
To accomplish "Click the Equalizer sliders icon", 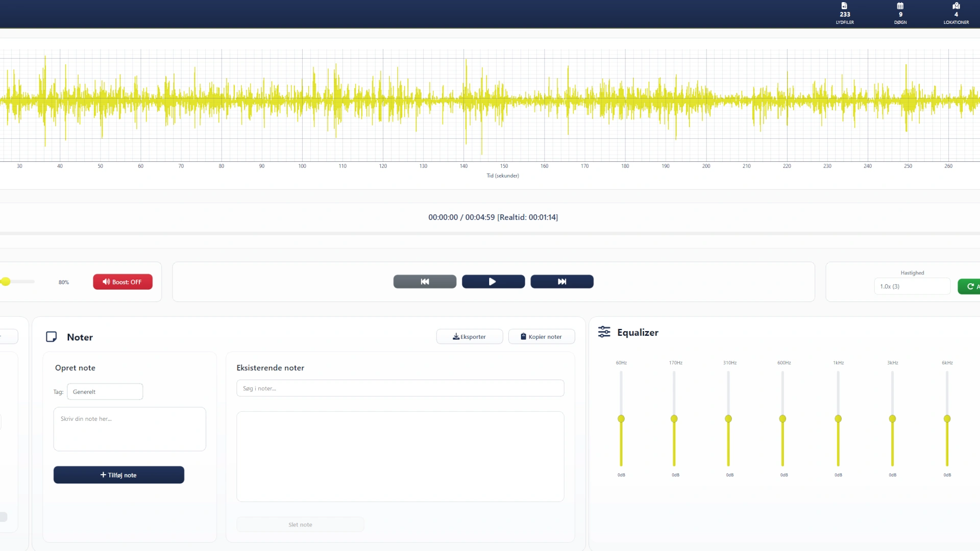I will [x=604, y=332].
